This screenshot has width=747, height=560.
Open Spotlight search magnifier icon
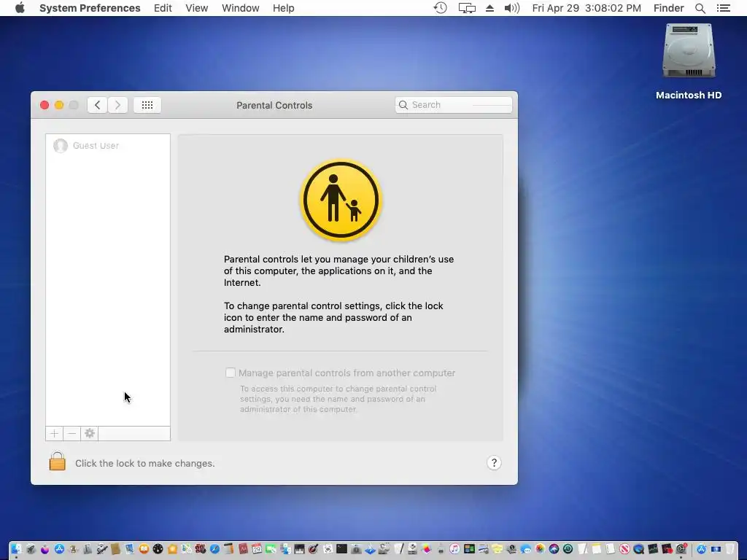(x=700, y=8)
